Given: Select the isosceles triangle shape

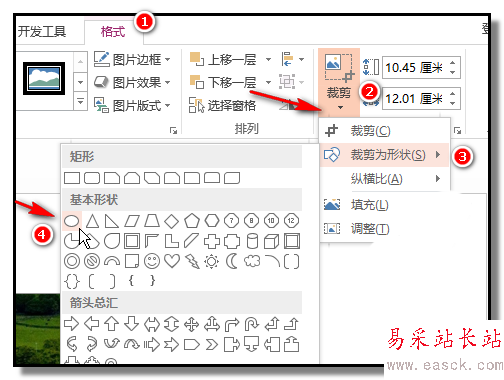Looking at the screenshot, I should tap(92, 221).
